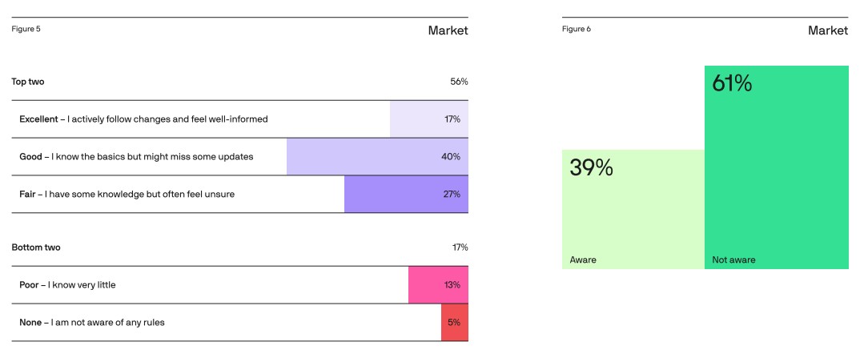
Task: Select the "Bottom two" group heading
Action: (x=36, y=247)
